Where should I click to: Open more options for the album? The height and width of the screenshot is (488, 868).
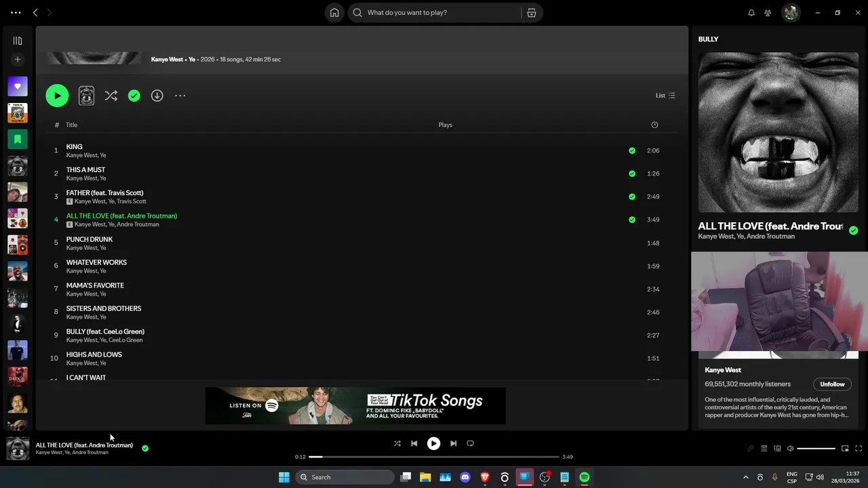(180, 96)
